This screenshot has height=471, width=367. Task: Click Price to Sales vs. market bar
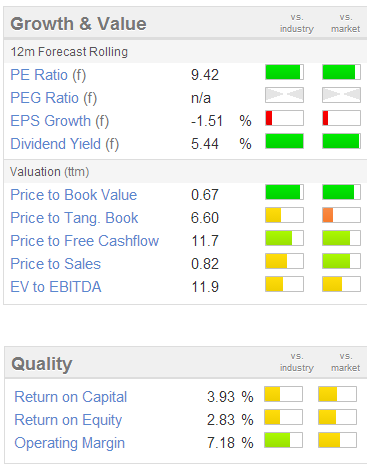[x=341, y=261]
